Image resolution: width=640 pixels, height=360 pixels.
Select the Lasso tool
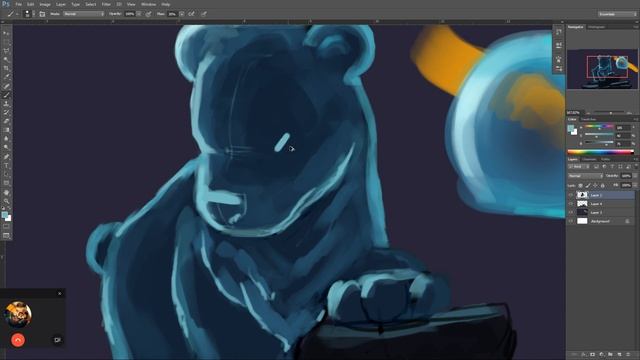point(6,51)
